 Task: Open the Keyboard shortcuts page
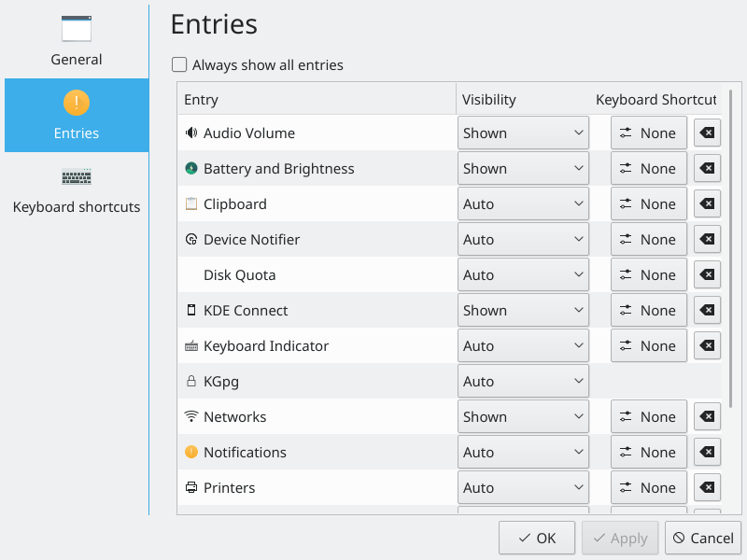coord(77,189)
